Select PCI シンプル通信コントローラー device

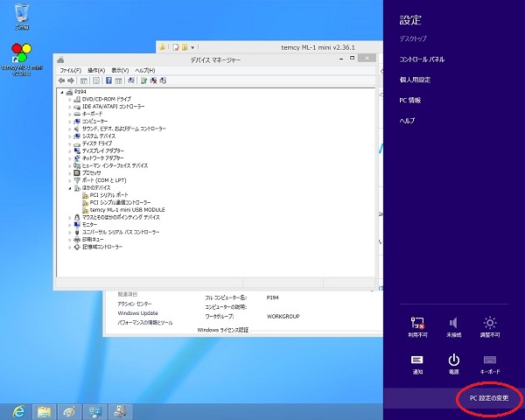(116, 202)
